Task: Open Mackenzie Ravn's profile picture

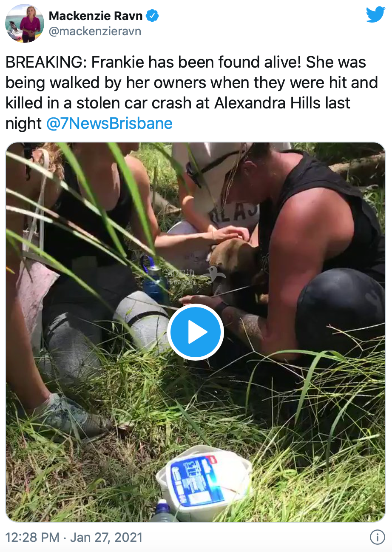Action: (x=25, y=23)
